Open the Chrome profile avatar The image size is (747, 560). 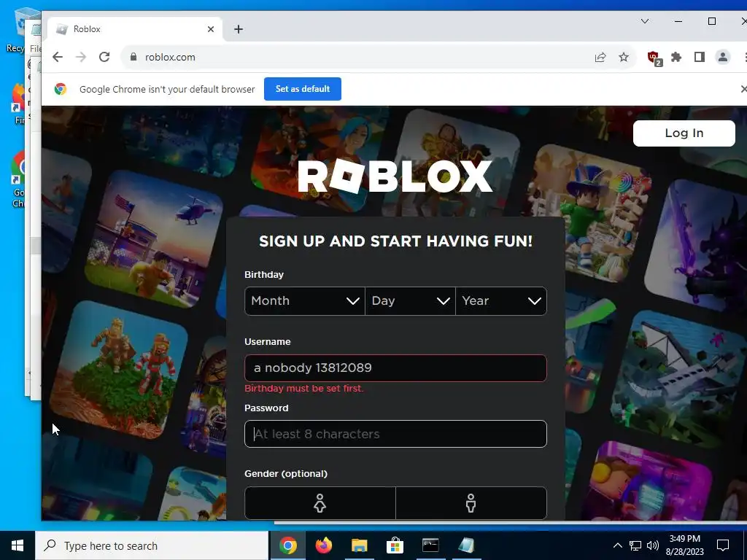(723, 57)
